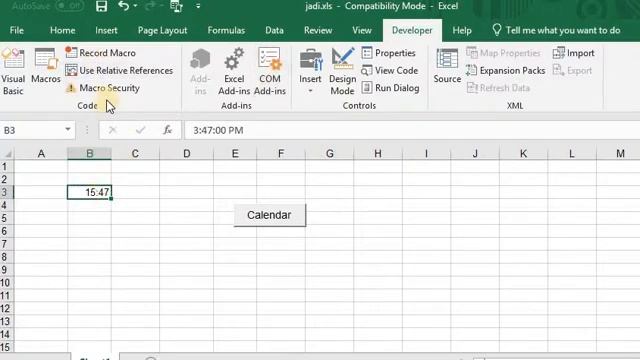Open the XML Source pane
The height and width of the screenshot is (360, 640).
tap(447, 66)
